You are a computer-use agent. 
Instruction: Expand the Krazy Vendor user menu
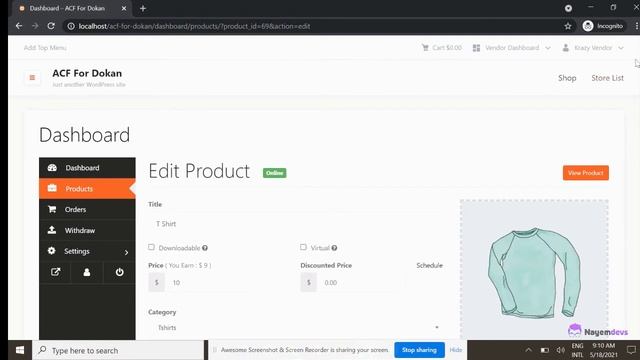[593, 48]
